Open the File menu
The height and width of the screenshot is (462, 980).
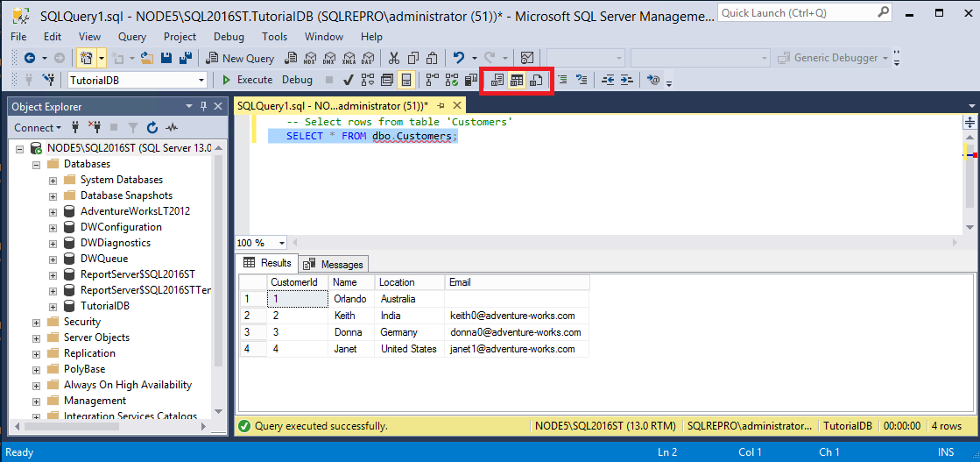pyautogui.click(x=18, y=37)
